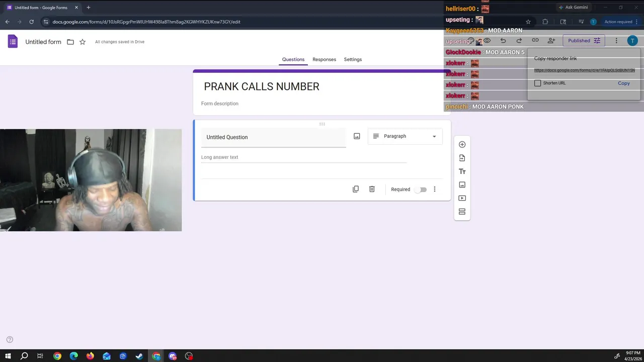This screenshot has height=362, width=644.
Task: Click Add section icon in side toolbar
Action: click(462, 212)
